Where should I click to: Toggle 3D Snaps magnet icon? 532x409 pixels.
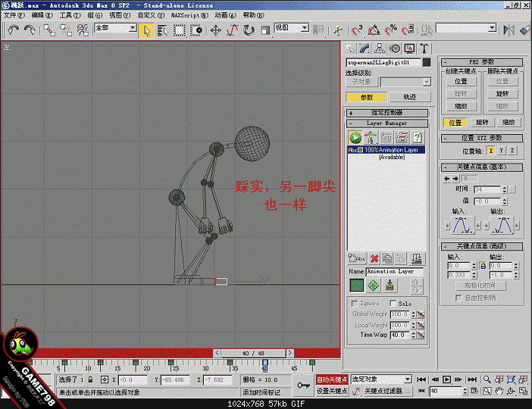(357, 30)
